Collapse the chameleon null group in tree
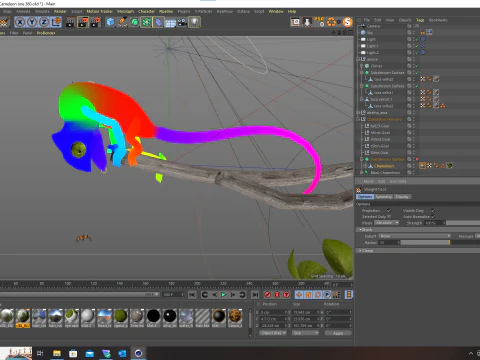Image resolution: width=480 pixels, height=360 pixels. (358, 119)
